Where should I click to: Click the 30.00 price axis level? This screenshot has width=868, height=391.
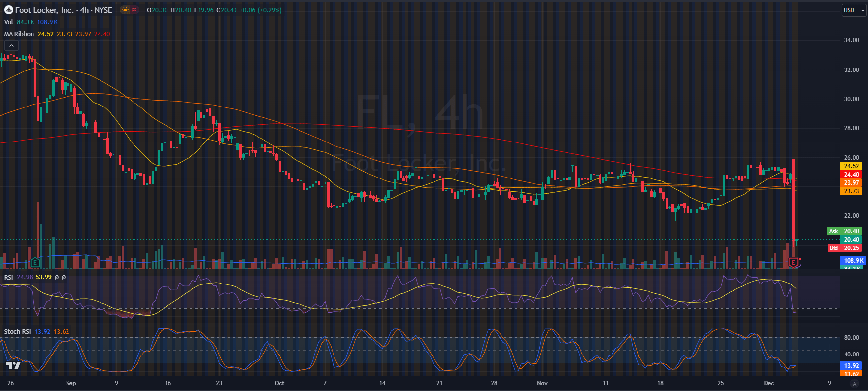click(851, 99)
